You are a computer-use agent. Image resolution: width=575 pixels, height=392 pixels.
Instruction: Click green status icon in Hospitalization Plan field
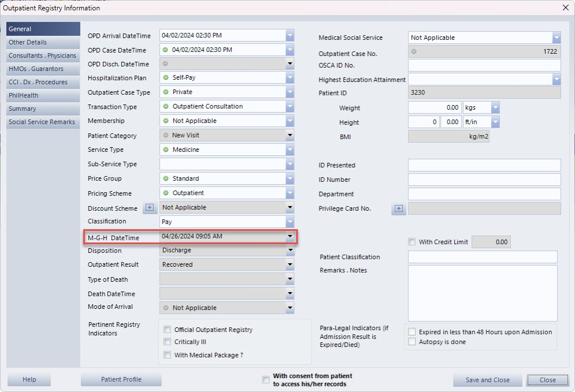pyautogui.click(x=166, y=78)
